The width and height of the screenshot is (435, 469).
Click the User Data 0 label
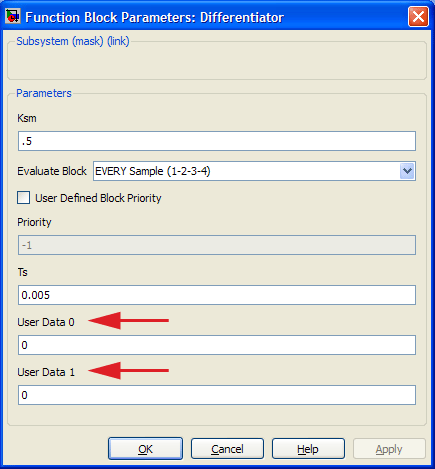[46, 322]
